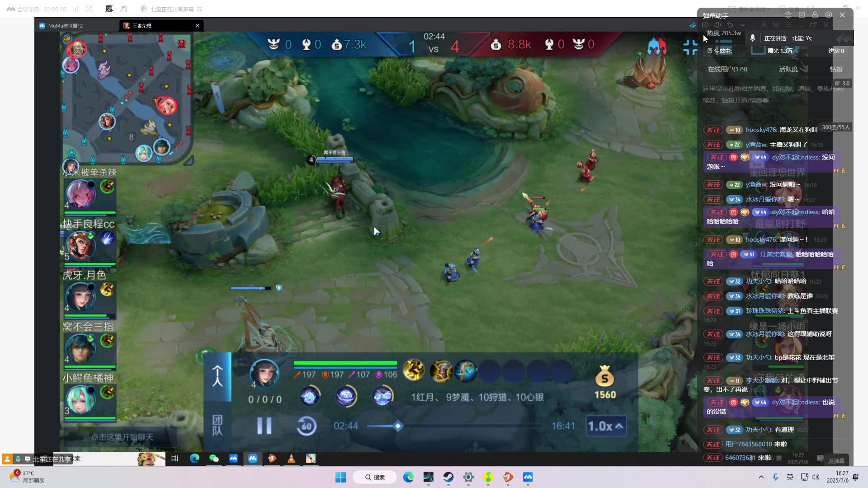Click the chat box 点击这里开始聊天
The image size is (868, 488).
(x=122, y=437)
